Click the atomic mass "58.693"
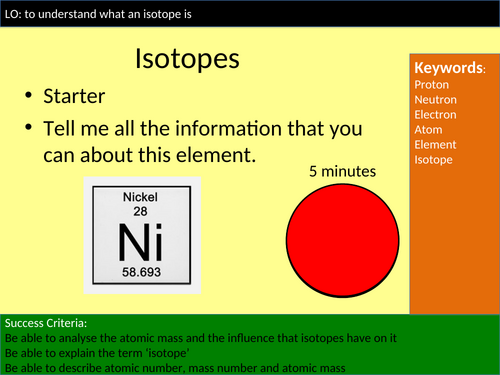This screenshot has width=500, height=375. pyautogui.click(x=141, y=272)
